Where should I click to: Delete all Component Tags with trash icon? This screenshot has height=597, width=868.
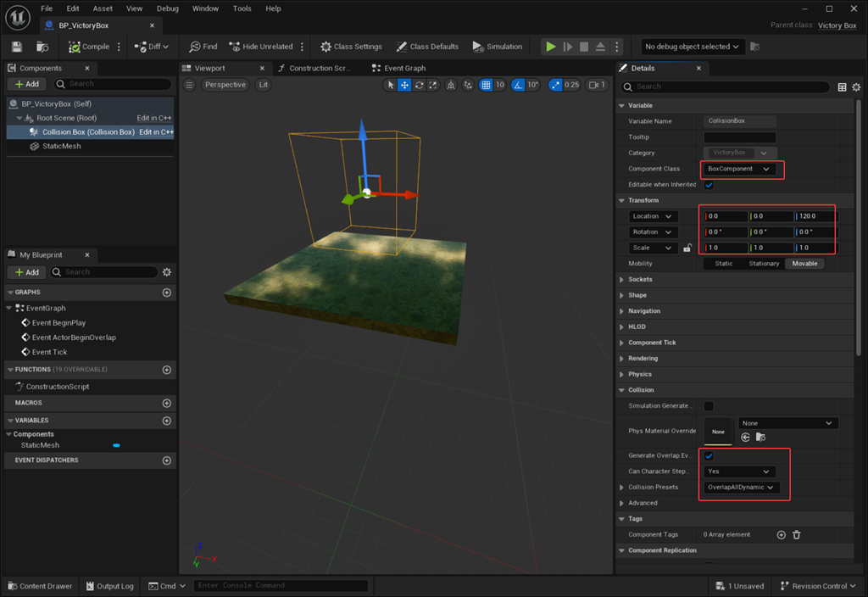(x=796, y=535)
